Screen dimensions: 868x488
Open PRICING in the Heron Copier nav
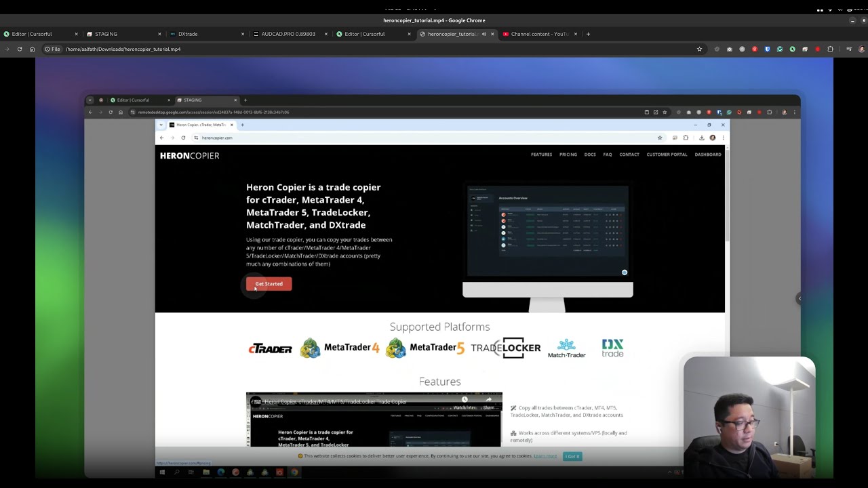(x=568, y=155)
